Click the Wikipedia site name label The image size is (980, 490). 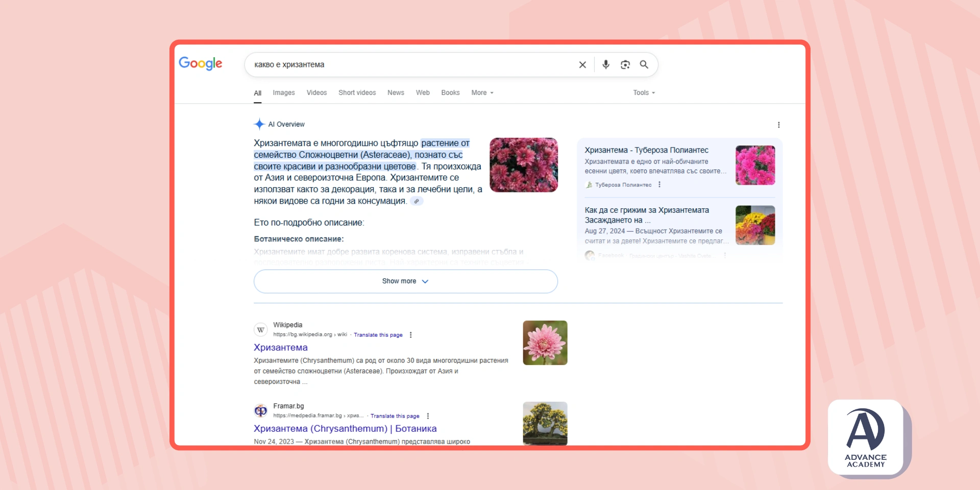tap(288, 325)
